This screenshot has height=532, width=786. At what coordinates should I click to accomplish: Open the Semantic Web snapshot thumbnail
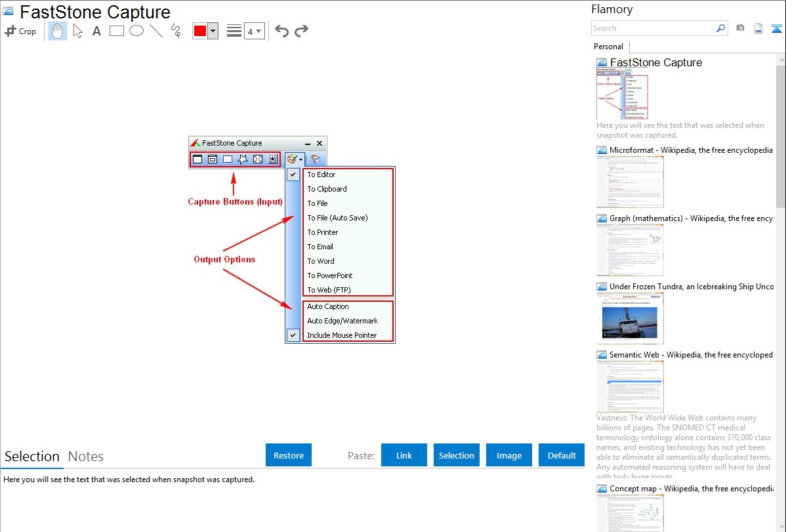[630, 386]
